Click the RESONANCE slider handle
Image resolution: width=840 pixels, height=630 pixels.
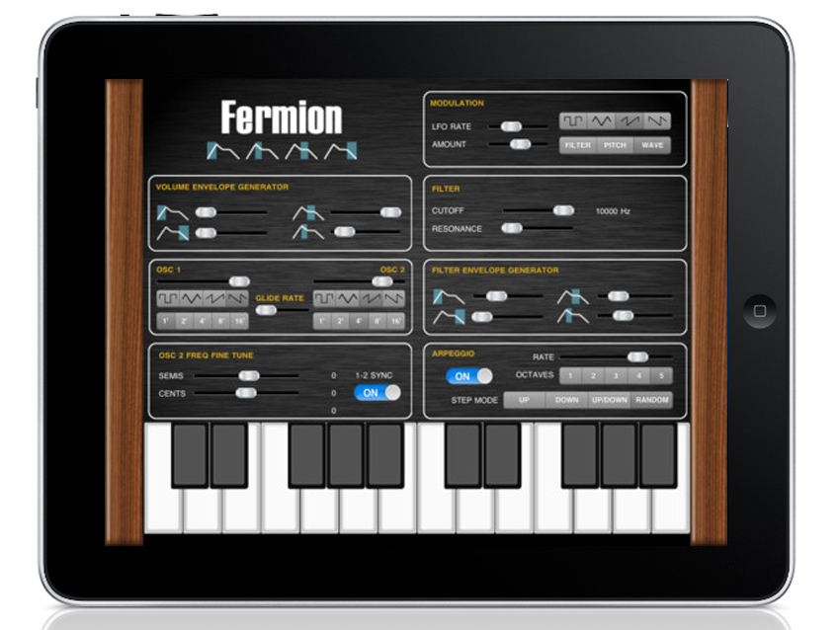point(512,228)
